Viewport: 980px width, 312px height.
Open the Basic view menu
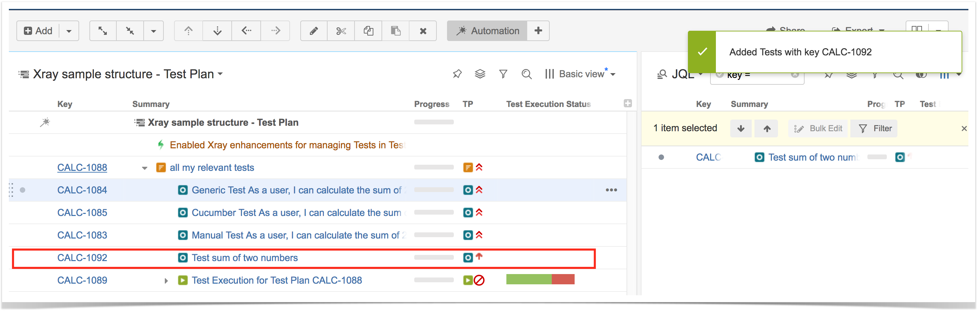coord(580,74)
